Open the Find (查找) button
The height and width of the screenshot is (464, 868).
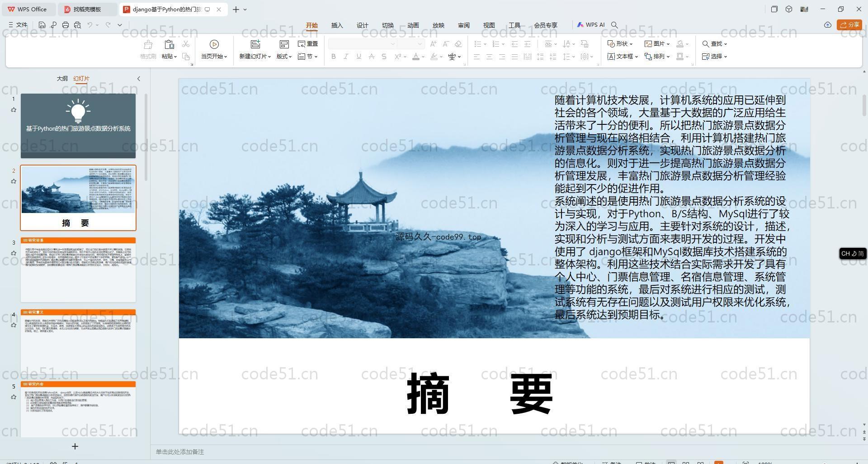714,44
